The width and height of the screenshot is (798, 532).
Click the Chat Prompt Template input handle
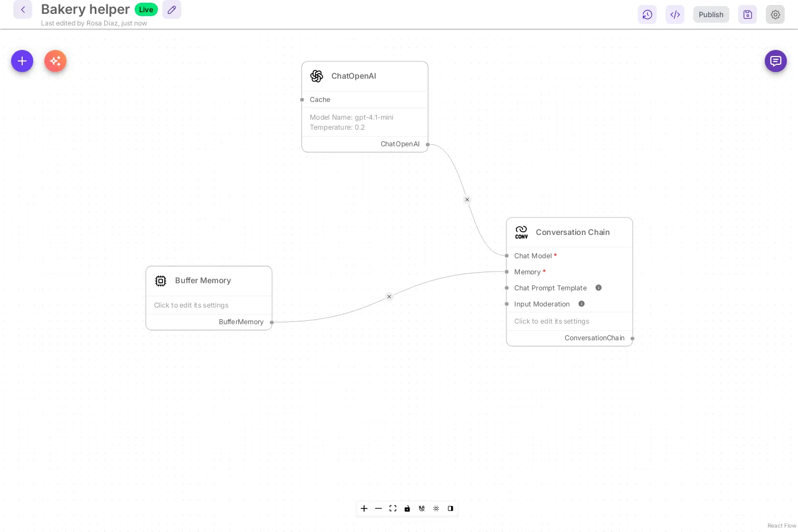pos(507,288)
